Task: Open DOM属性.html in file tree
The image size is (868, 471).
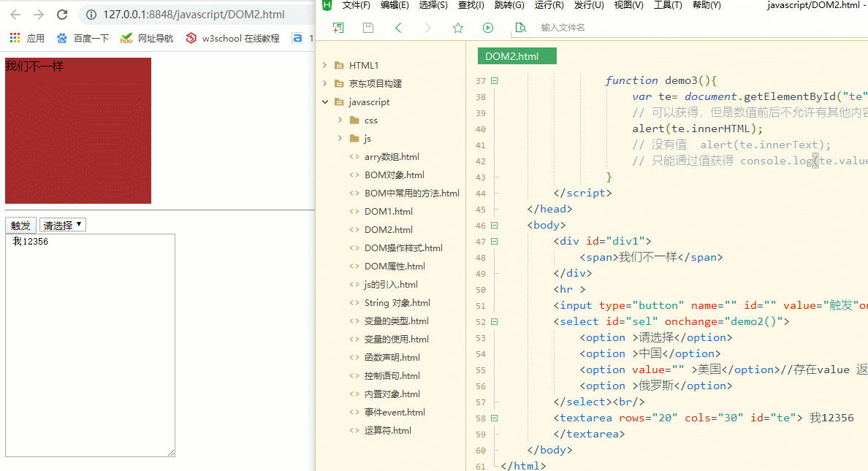Action: pyautogui.click(x=395, y=267)
